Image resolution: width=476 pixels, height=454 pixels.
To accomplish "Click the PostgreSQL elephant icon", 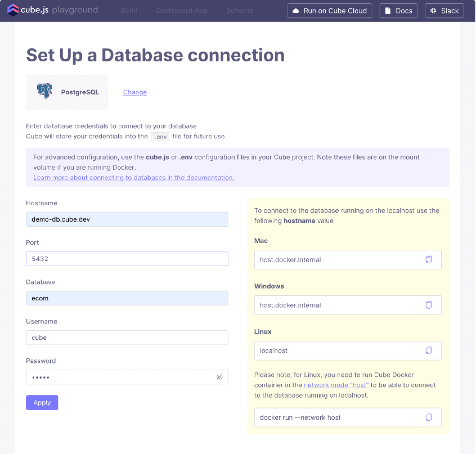I will coord(45,91).
